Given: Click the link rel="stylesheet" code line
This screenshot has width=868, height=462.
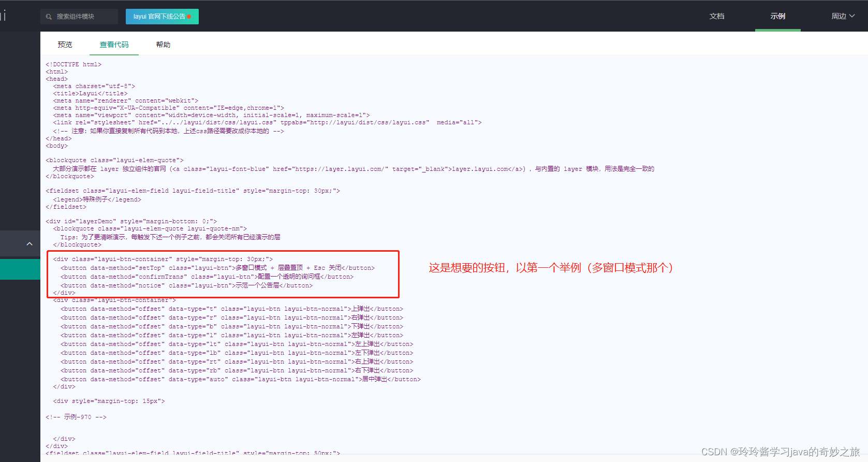Looking at the screenshot, I should 267,122.
